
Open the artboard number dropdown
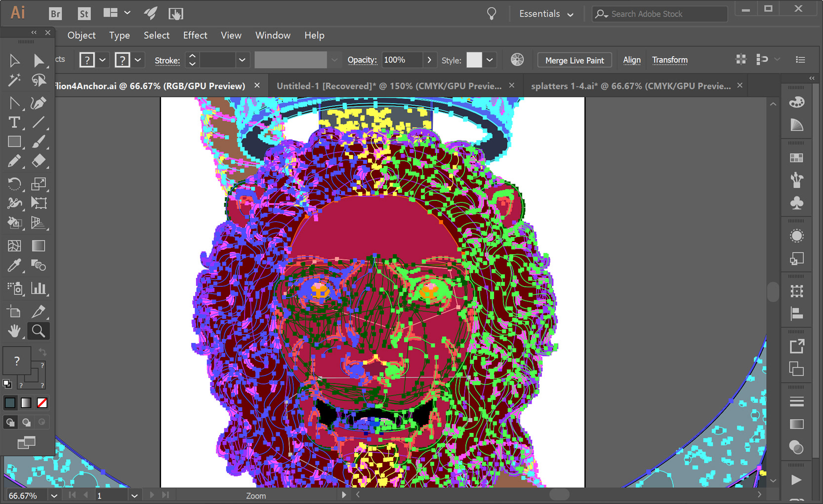tap(134, 496)
